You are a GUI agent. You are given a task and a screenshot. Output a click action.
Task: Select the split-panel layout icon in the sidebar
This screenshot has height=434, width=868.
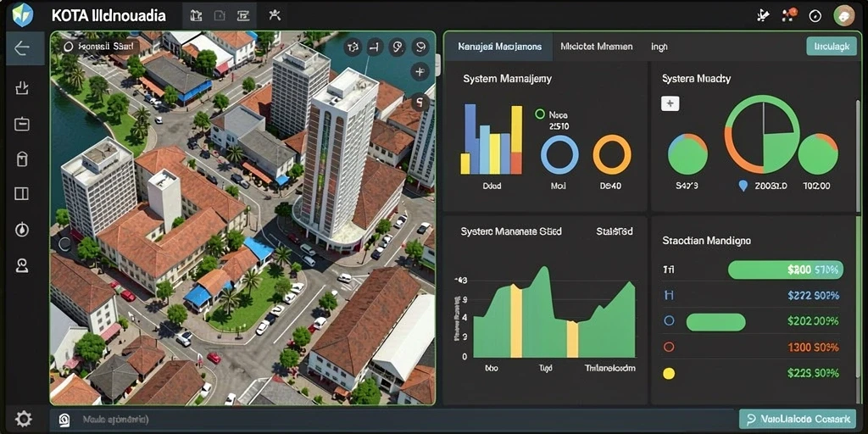21,194
